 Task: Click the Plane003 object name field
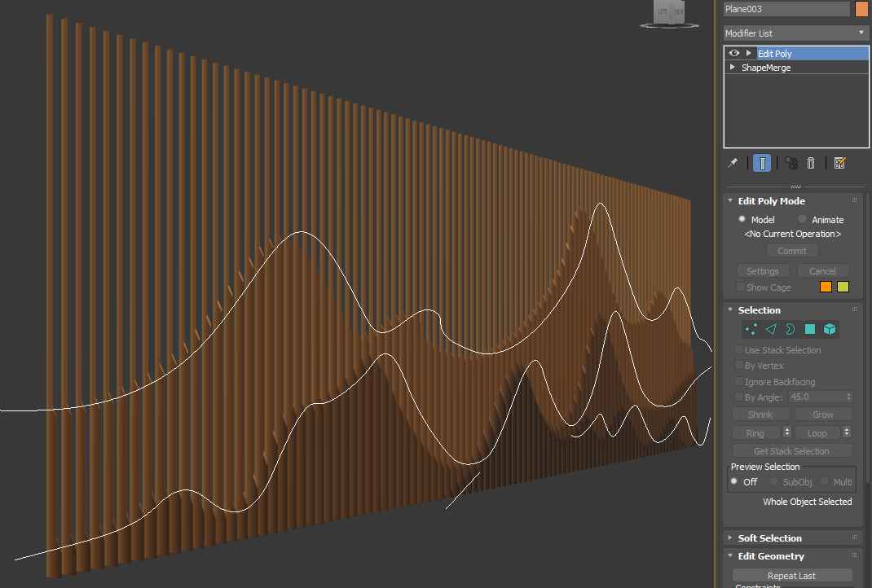click(x=786, y=9)
